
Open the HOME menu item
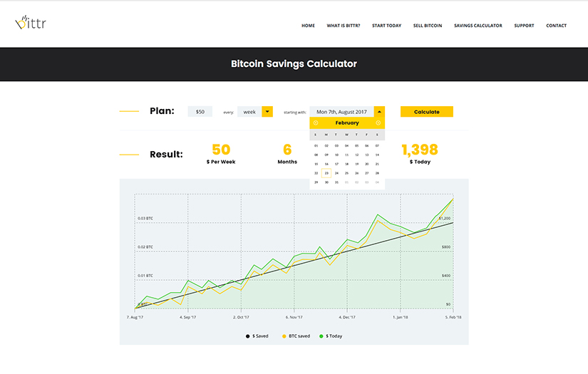308,26
